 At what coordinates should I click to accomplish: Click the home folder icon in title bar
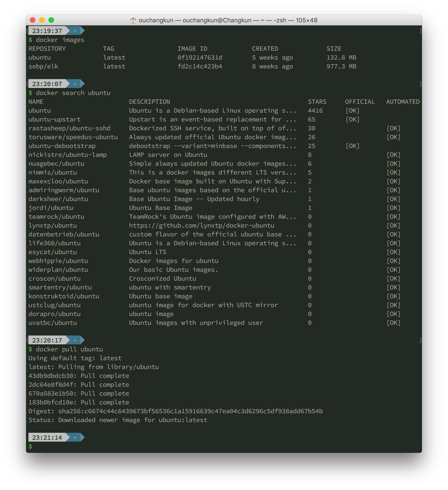point(133,20)
